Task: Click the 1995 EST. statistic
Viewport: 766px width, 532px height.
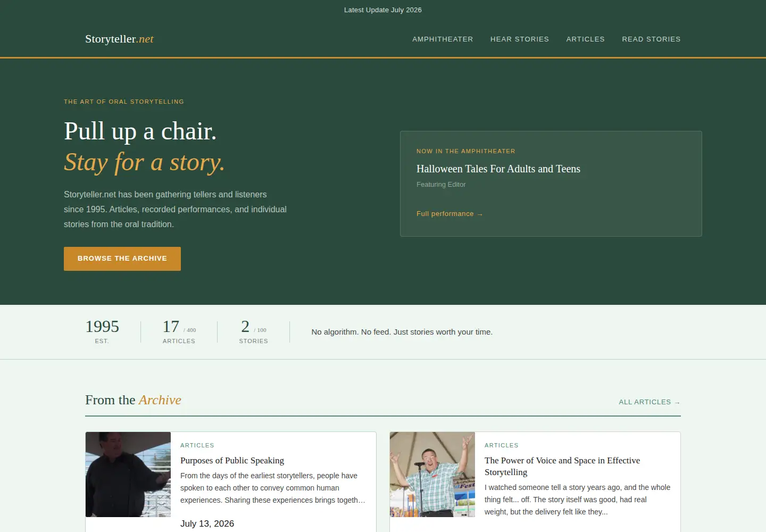Action: point(102,331)
